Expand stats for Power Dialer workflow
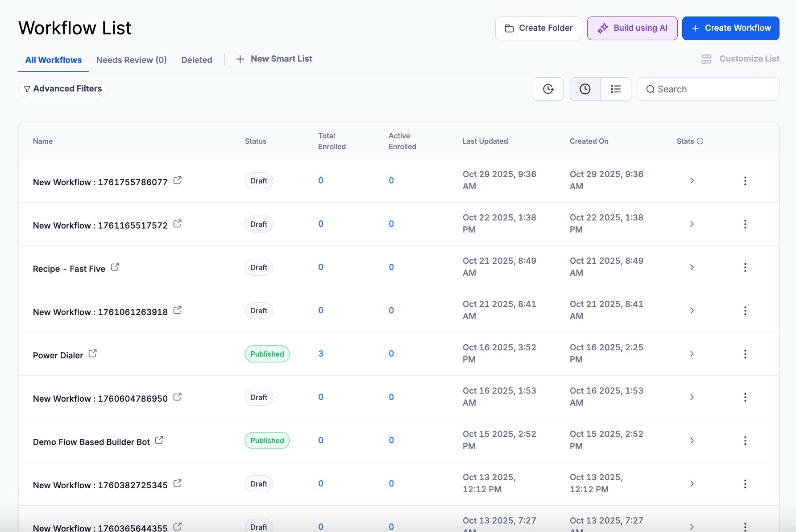 pyautogui.click(x=692, y=354)
